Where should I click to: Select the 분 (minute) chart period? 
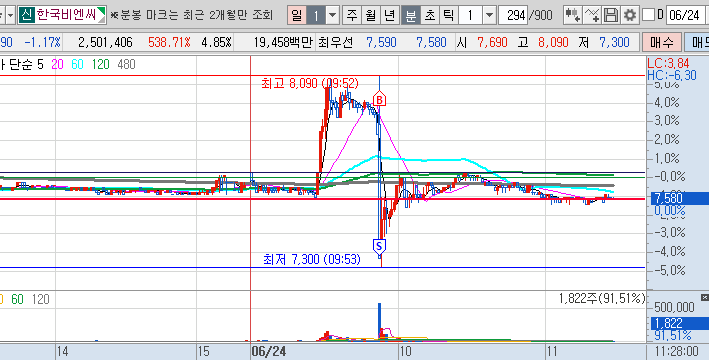click(x=411, y=16)
